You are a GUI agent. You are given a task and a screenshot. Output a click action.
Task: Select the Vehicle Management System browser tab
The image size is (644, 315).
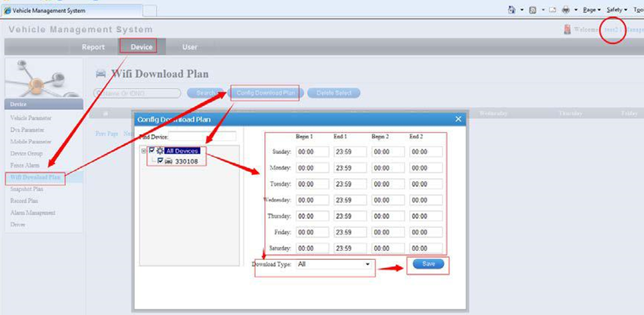point(72,11)
